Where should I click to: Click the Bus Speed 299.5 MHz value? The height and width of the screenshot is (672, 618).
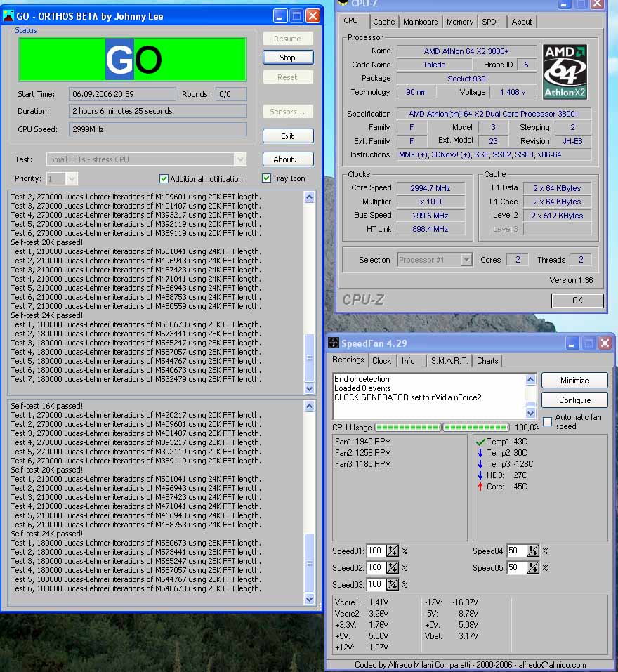pos(430,216)
